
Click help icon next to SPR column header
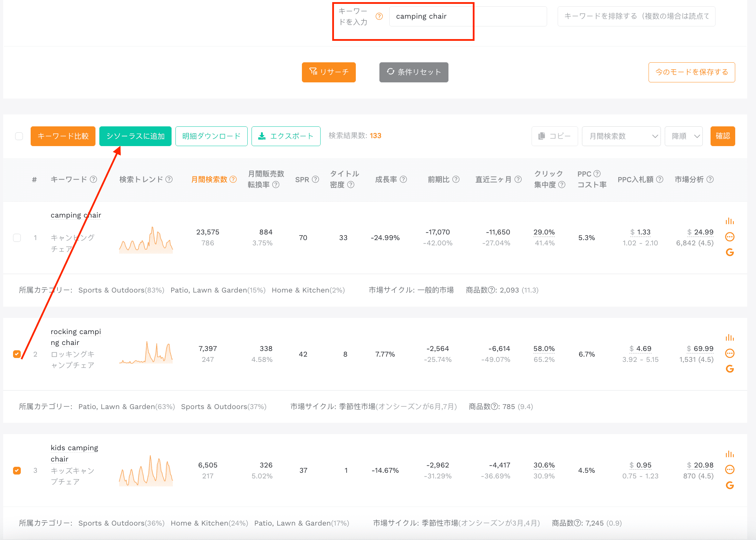coord(315,180)
